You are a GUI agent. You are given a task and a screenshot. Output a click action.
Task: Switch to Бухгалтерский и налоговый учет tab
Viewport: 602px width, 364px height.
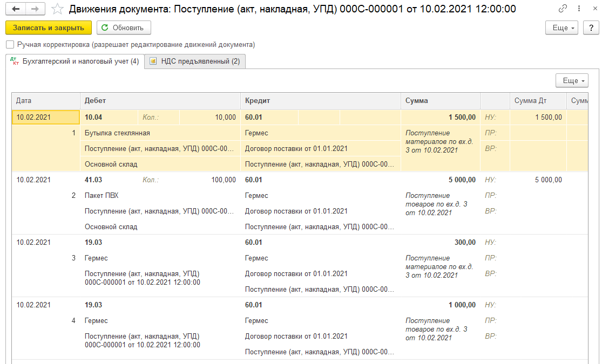click(75, 61)
